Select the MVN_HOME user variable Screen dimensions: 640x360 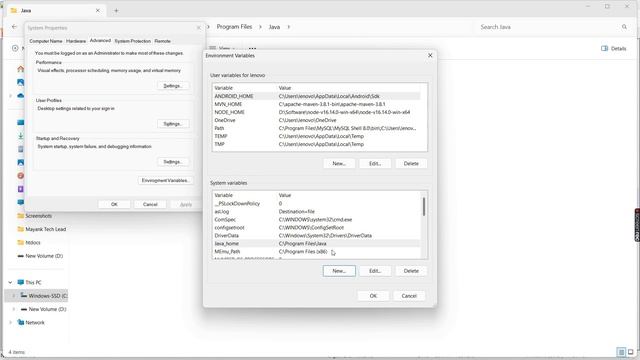tap(316, 104)
